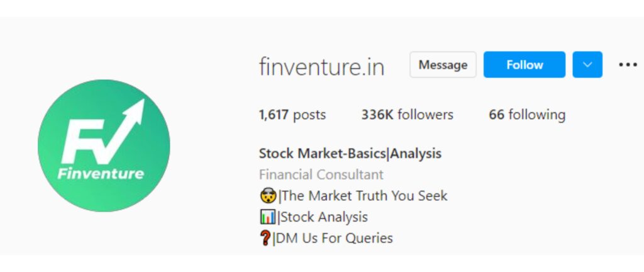Screen dimensions: 644x272
Task: Click the Financial Consultant category label
Action: point(321,174)
